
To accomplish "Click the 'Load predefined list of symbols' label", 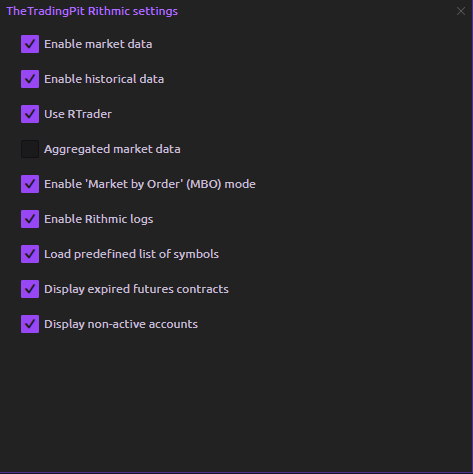I will [132, 254].
